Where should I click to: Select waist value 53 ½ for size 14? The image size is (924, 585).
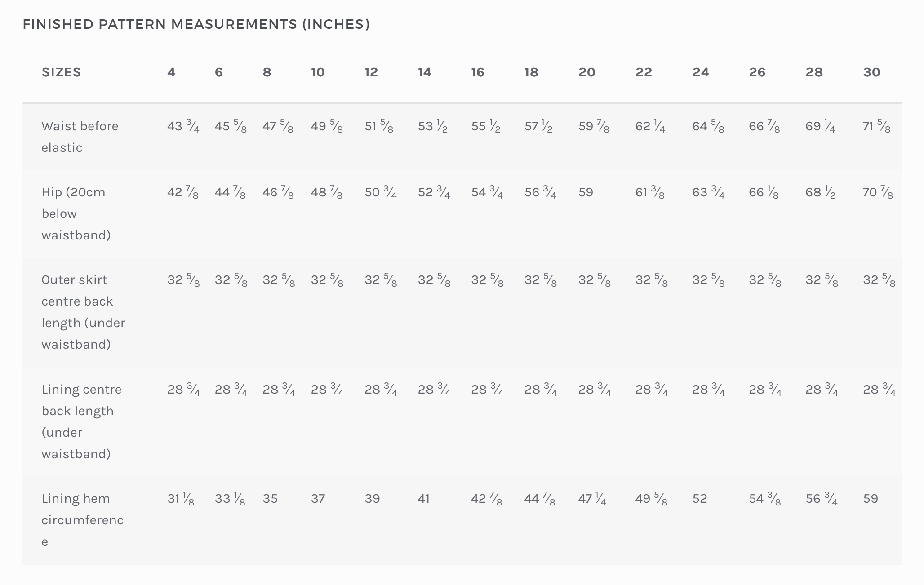[433, 126]
